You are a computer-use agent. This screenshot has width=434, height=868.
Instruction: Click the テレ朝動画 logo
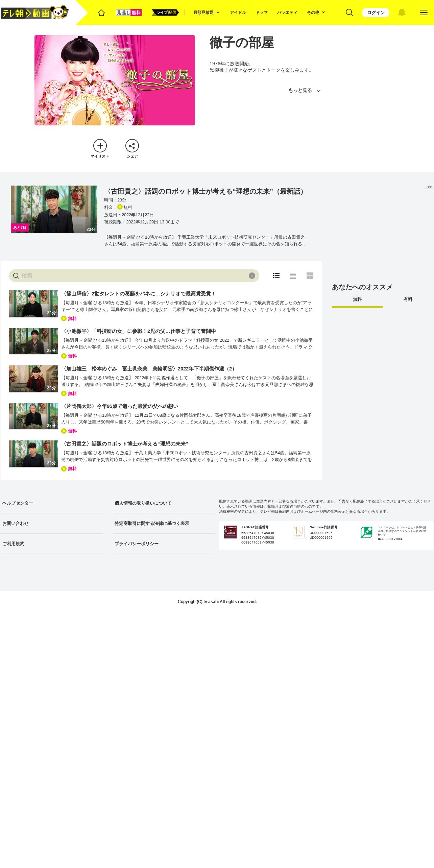coord(34,13)
